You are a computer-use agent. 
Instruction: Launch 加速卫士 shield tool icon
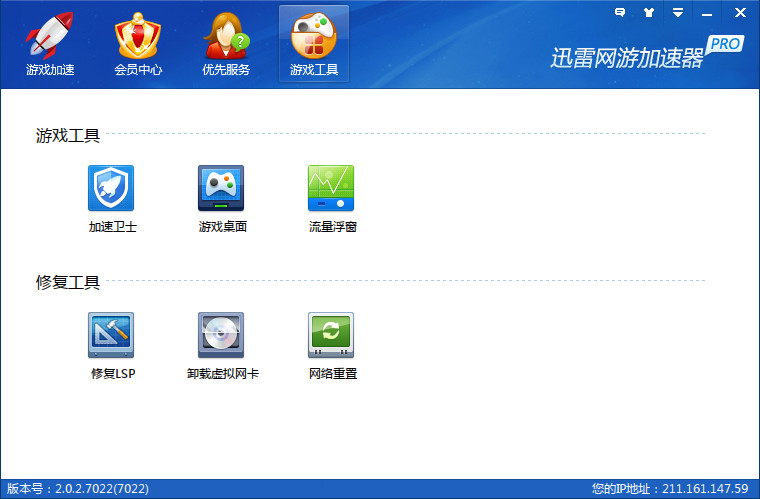(111, 188)
